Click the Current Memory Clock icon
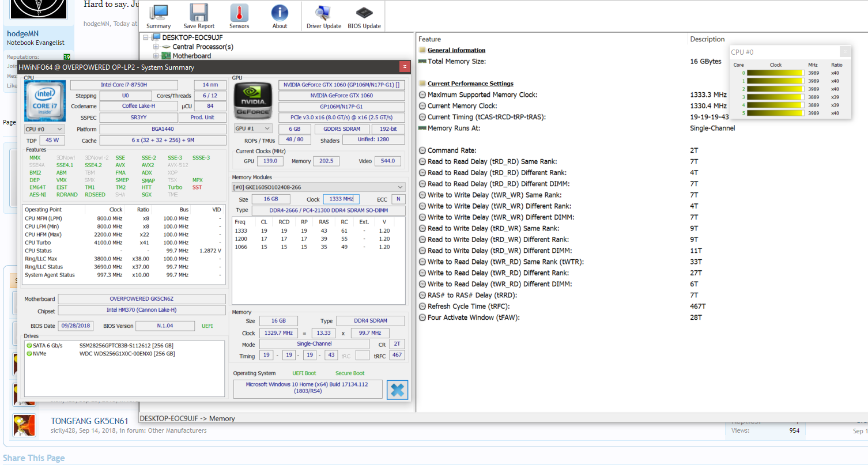 pyautogui.click(x=422, y=106)
